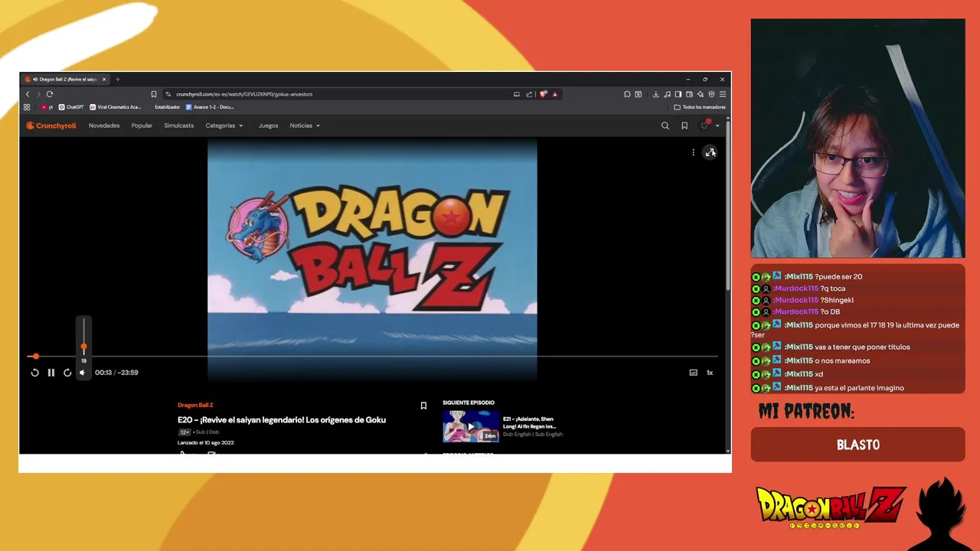Open the browser extensions puzzle icon
The height and width of the screenshot is (551, 980).
[627, 94]
